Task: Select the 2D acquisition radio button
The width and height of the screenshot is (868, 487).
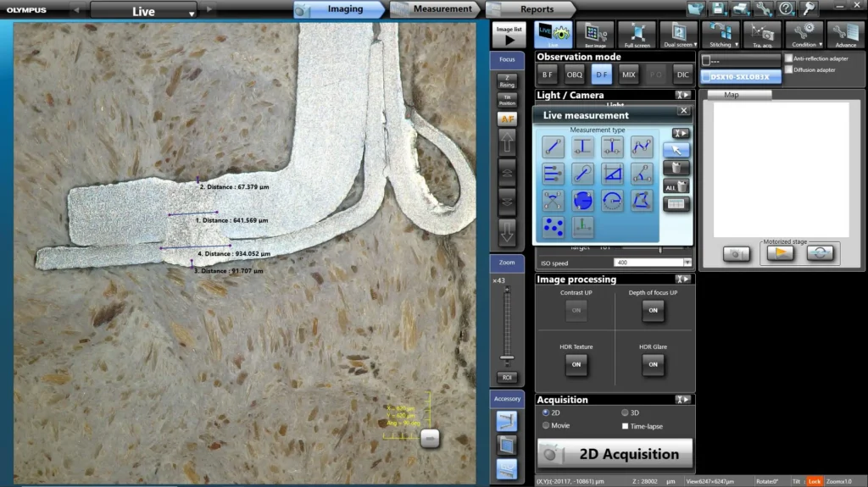Action: (546, 412)
